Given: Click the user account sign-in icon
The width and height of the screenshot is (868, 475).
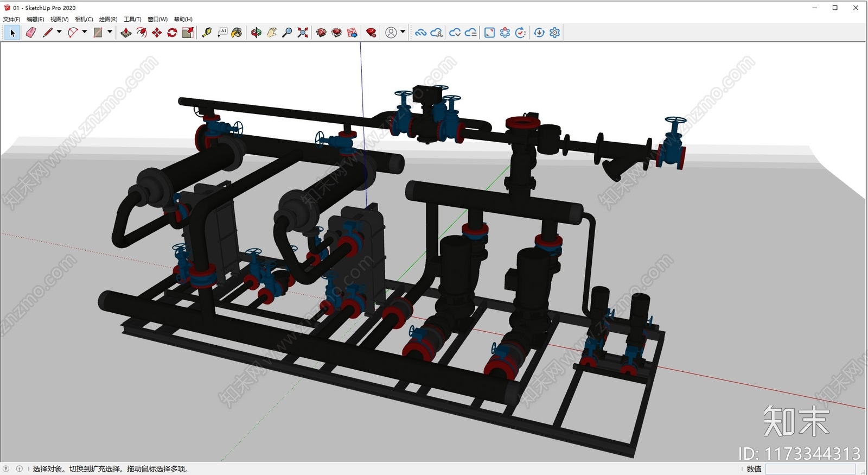Looking at the screenshot, I should pyautogui.click(x=391, y=33).
